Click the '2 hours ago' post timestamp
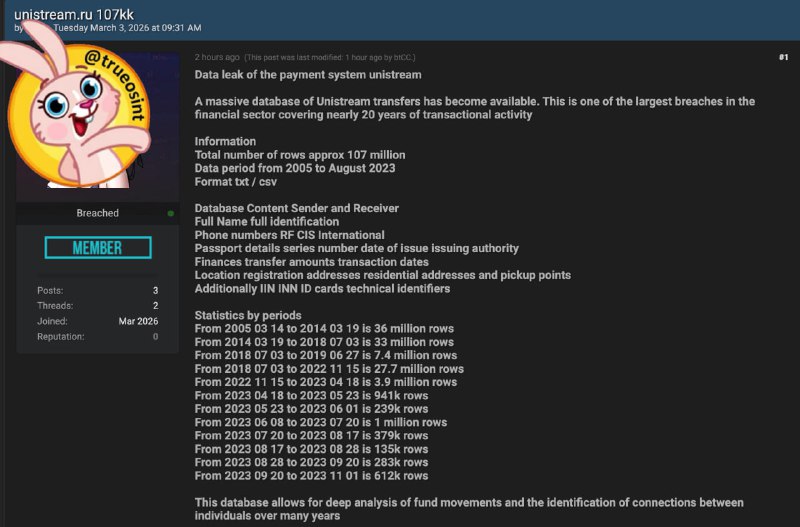This screenshot has height=527, width=800. [217, 57]
